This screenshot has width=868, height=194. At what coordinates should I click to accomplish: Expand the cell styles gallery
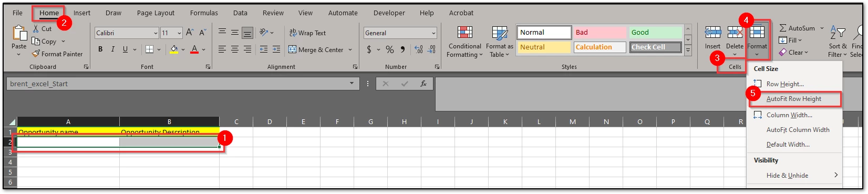[x=688, y=51]
